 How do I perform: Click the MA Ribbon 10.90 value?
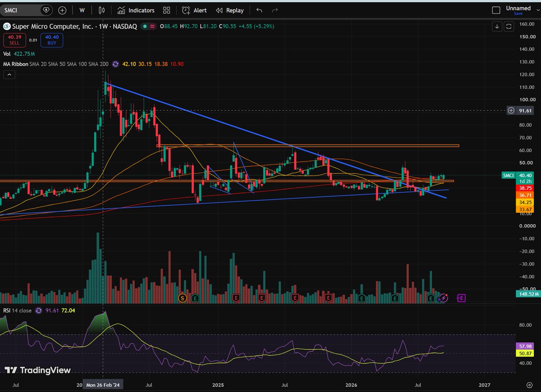(x=176, y=64)
